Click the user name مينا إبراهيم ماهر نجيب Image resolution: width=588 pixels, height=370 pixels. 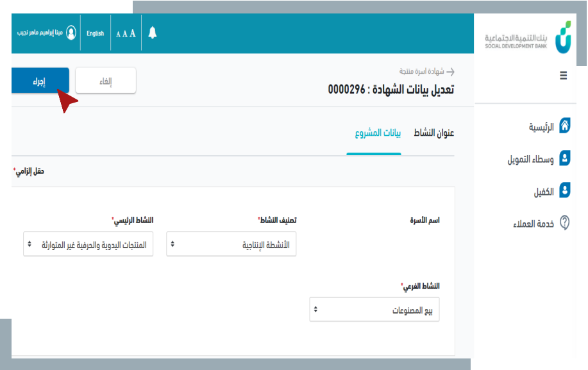[40, 33]
